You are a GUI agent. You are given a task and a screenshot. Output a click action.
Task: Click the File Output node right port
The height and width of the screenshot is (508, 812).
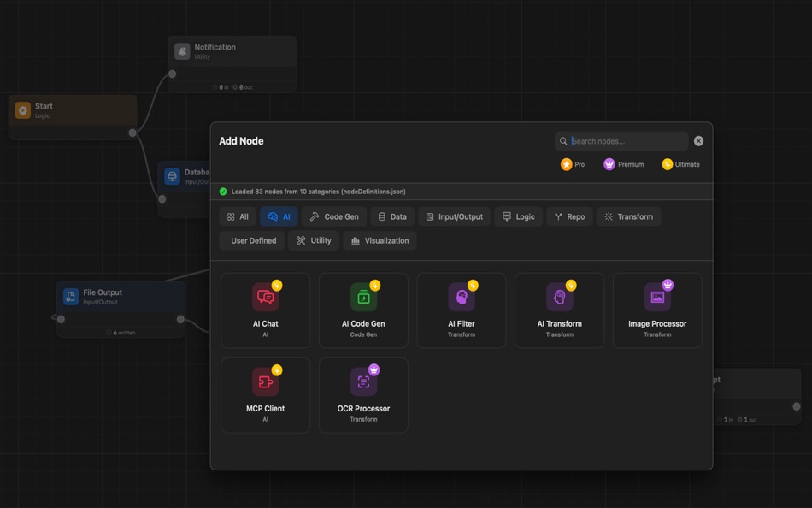tap(180, 319)
